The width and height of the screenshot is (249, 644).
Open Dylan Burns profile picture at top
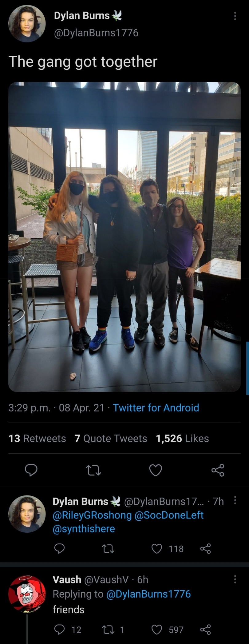pos(27,24)
